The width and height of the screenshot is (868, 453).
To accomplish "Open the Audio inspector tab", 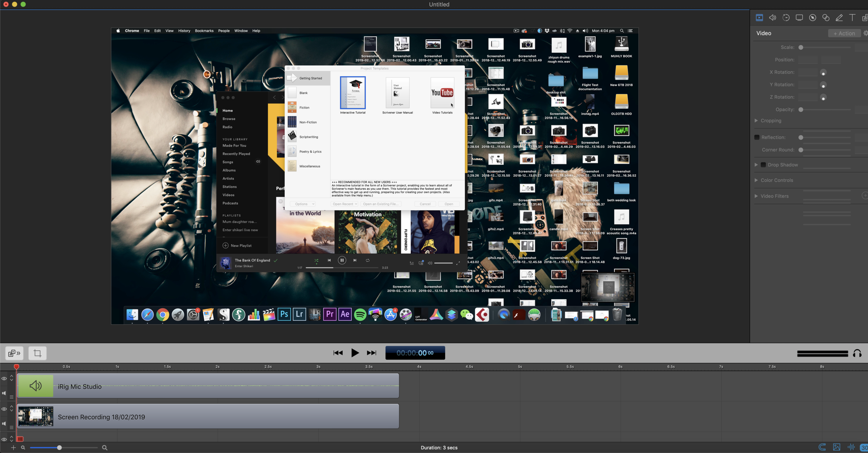I will [x=773, y=17].
